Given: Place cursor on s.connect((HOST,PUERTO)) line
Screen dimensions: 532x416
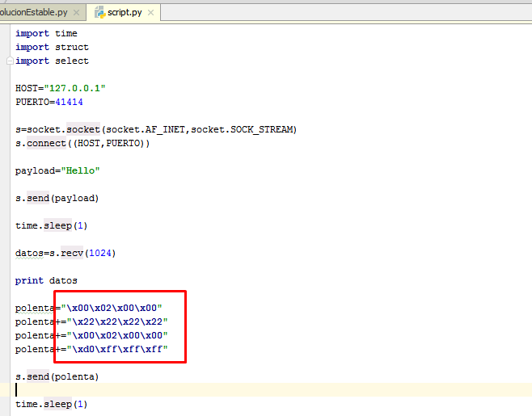Looking at the screenshot, I should pyautogui.click(x=82, y=143).
